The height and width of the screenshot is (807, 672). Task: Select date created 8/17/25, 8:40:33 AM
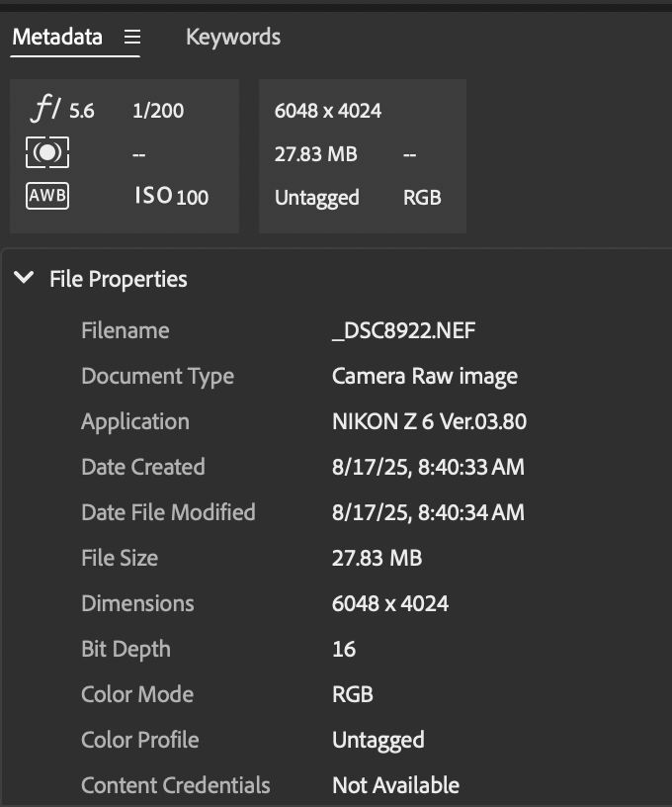(x=428, y=468)
